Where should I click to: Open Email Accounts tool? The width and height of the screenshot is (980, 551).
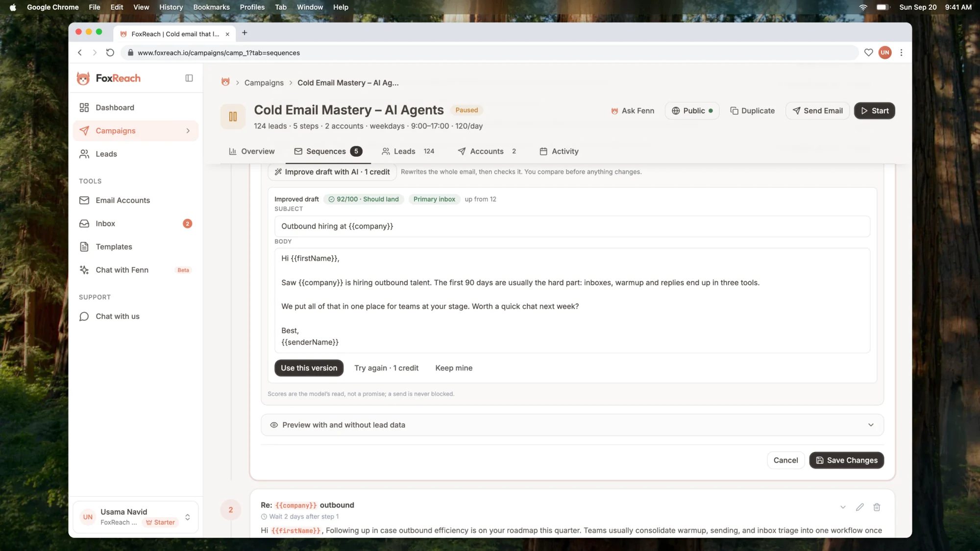[135, 200]
